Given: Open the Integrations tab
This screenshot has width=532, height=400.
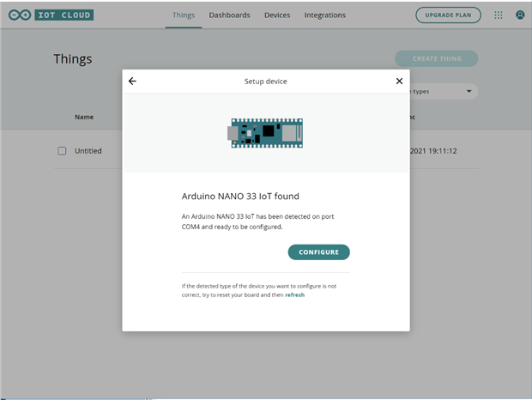Looking at the screenshot, I should 324,15.
